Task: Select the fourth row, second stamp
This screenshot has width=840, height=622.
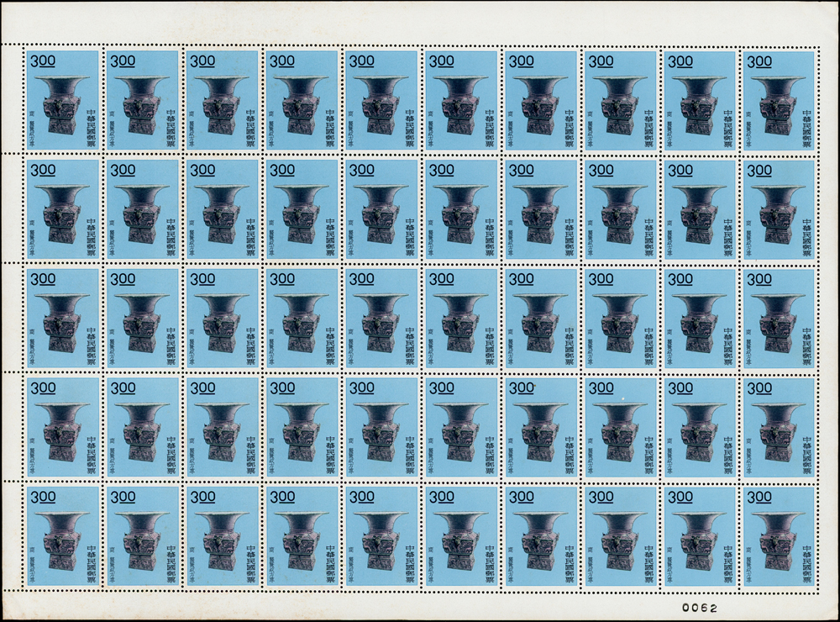Action: click(x=142, y=427)
